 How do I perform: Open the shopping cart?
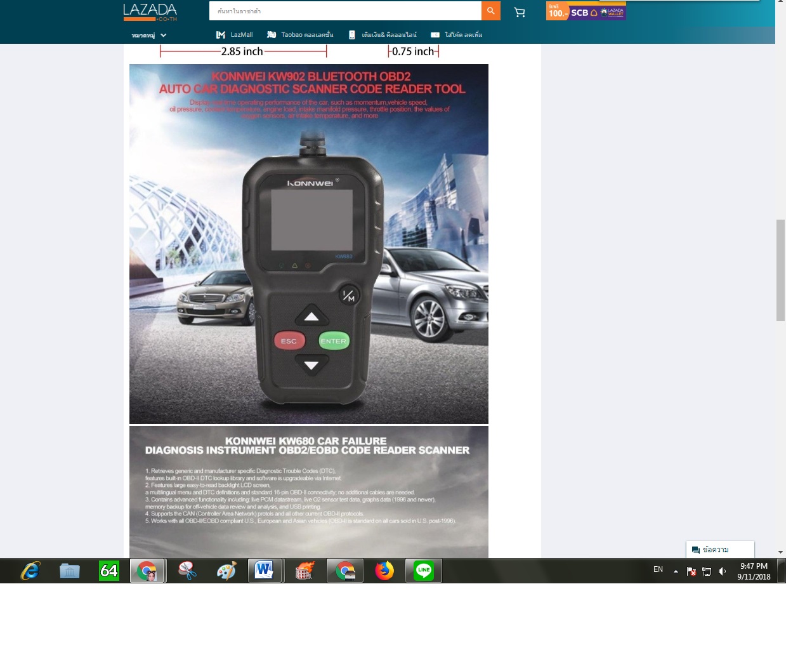click(520, 11)
